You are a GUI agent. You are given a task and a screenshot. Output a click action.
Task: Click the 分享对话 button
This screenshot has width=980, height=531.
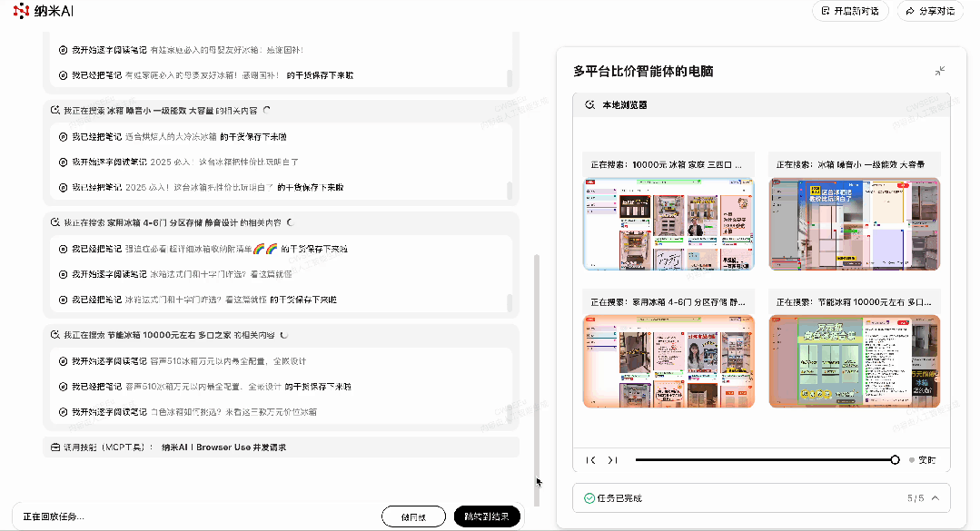[931, 11]
